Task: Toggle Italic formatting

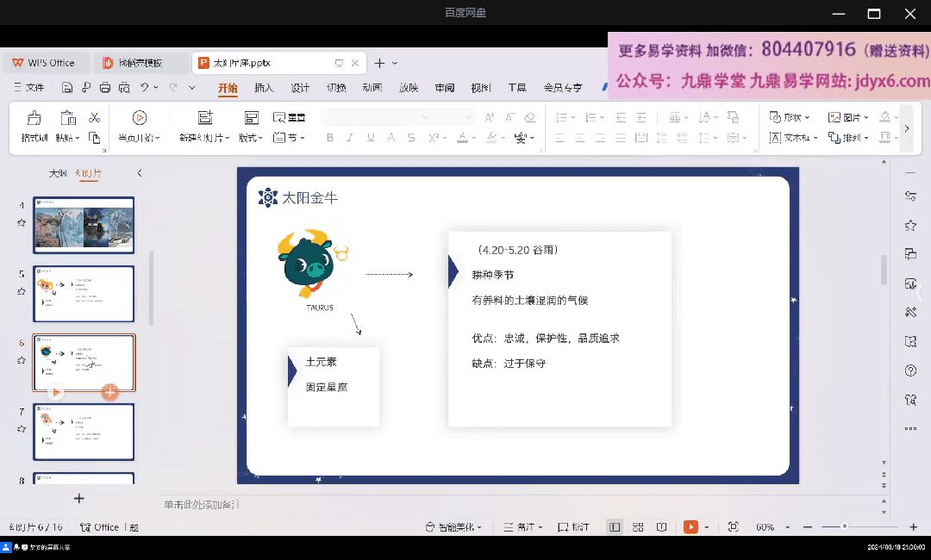Action: [349, 138]
